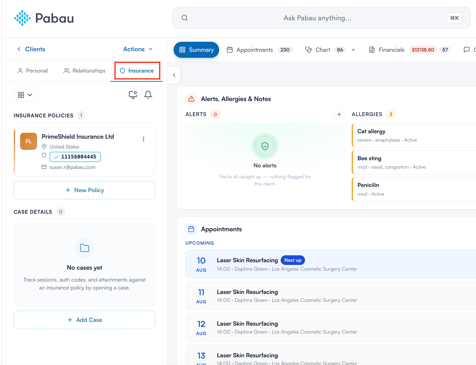Screen dimensions: 476x365
Task: Click the Case Details count badge
Action: point(60,212)
